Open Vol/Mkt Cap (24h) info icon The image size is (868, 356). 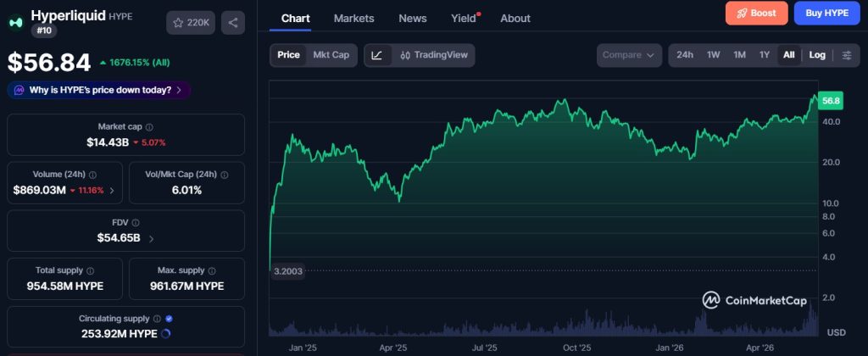click(224, 175)
